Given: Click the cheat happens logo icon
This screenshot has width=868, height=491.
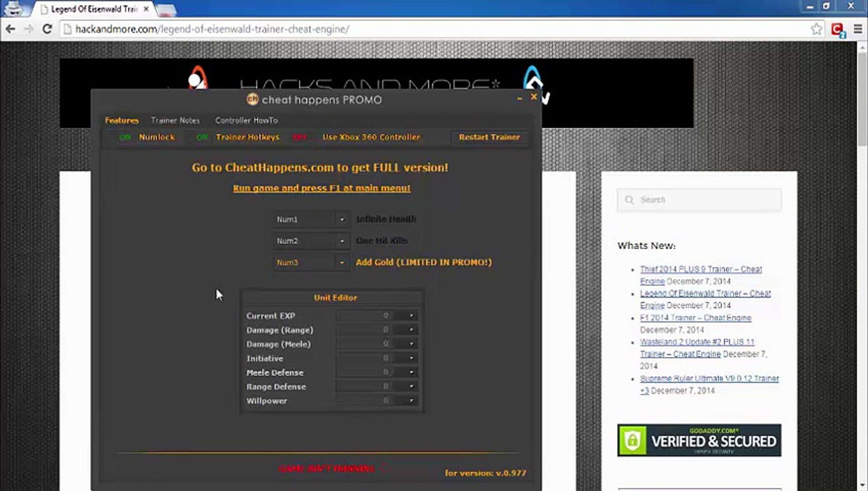Looking at the screenshot, I should click(x=252, y=99).
